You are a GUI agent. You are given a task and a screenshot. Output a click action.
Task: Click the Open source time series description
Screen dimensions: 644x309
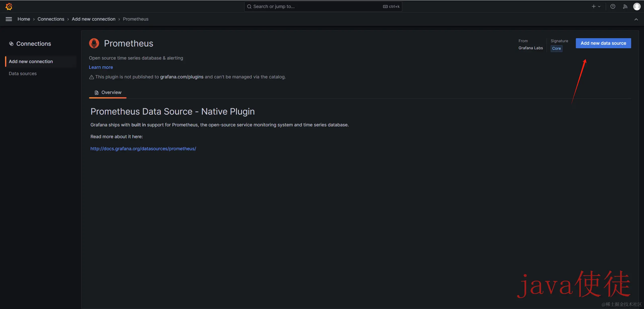[x=136, y=58]
